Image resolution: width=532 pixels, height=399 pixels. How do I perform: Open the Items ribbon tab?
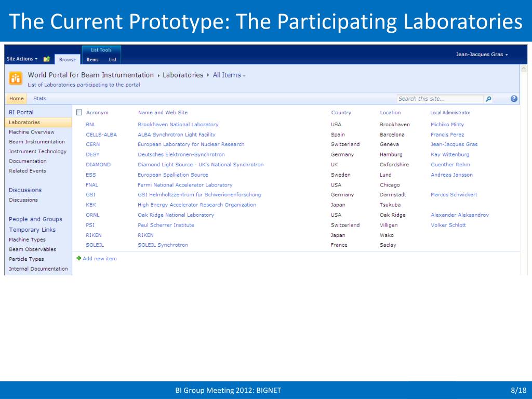point(92,59)
